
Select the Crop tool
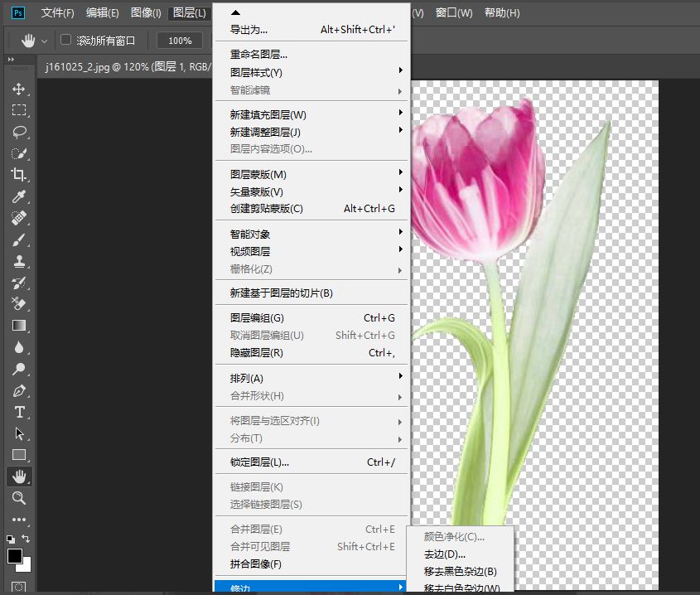pos(20,175)
